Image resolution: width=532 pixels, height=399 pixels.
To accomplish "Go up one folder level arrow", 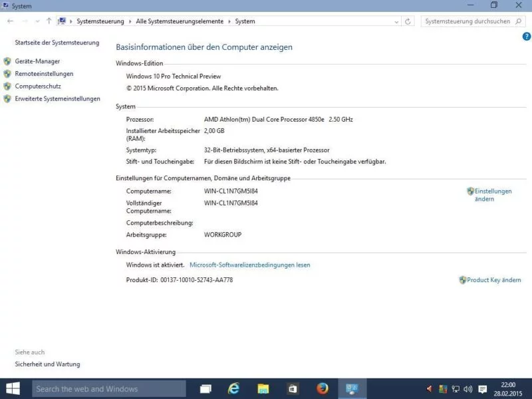I will click(x=49, y=21).
